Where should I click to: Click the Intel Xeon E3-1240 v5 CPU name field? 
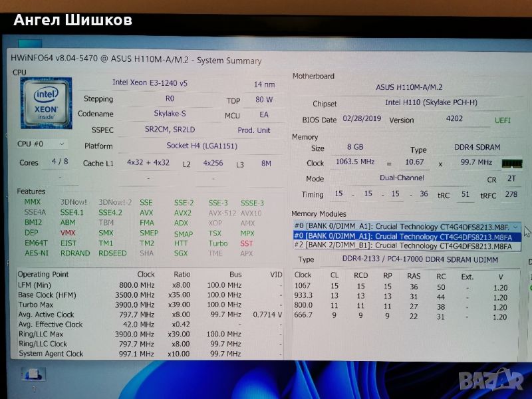(x=150, y=82)
